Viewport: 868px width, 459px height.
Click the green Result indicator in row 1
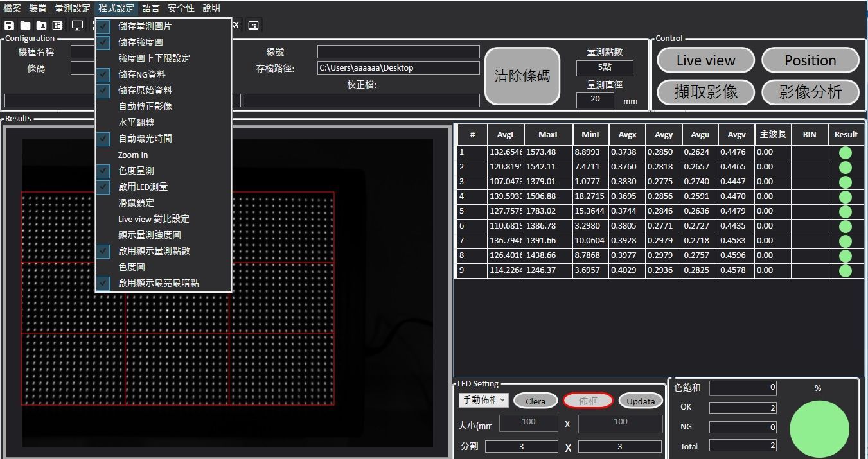(x=846, y=153)
